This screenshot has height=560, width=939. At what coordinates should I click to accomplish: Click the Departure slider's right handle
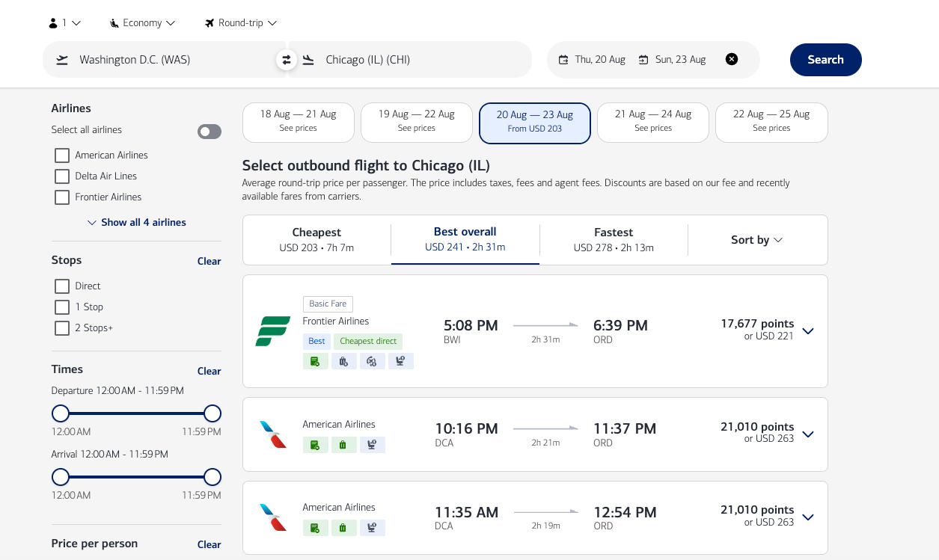212,413
